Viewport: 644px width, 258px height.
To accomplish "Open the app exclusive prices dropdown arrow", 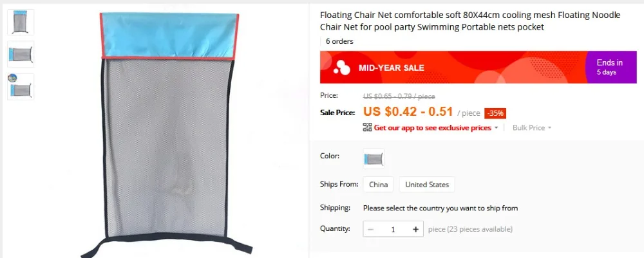I will click(x=496, y=128).
